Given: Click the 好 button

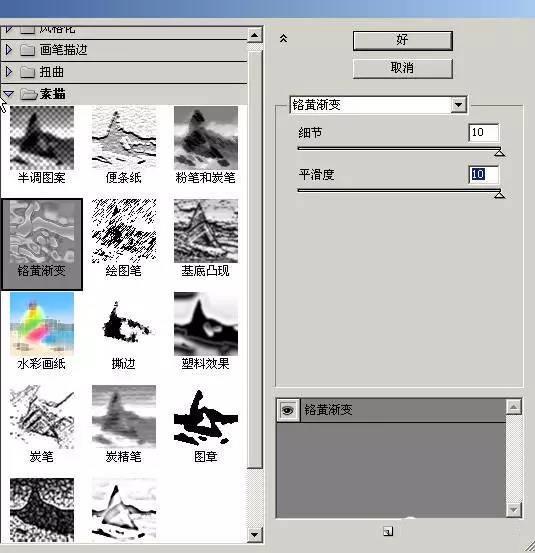Looking at the screenshot, I should (x=402, y=40).
